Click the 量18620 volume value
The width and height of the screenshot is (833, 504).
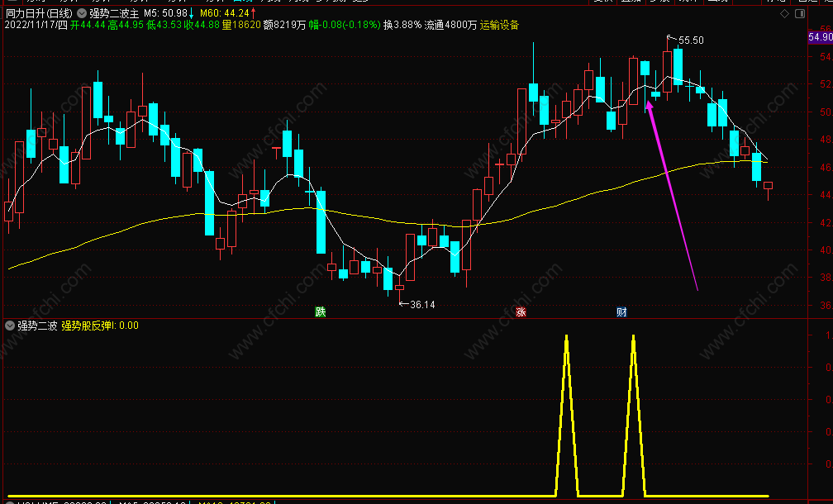click(x=241, y=25)
